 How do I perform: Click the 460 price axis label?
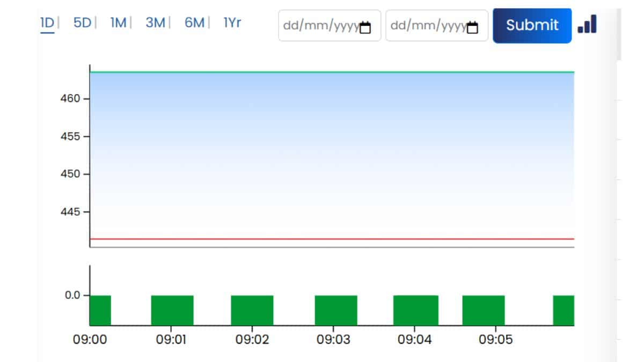[x=70, y=99]
